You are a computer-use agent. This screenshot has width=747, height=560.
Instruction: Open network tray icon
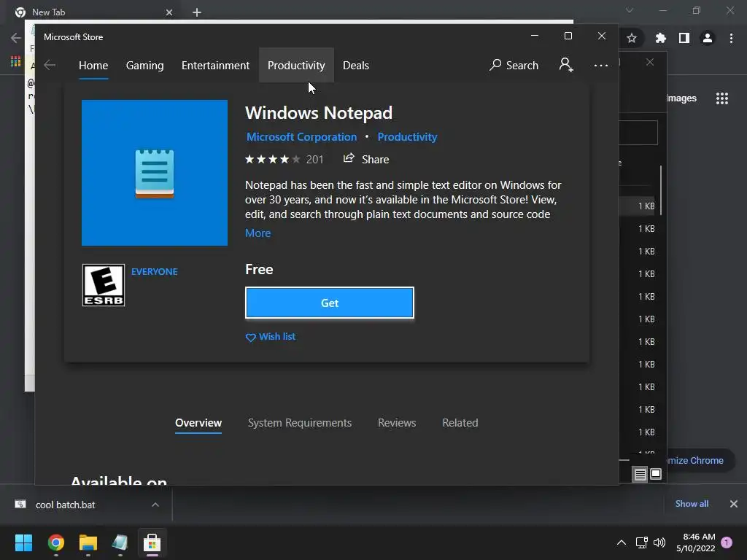click(642, 542)
